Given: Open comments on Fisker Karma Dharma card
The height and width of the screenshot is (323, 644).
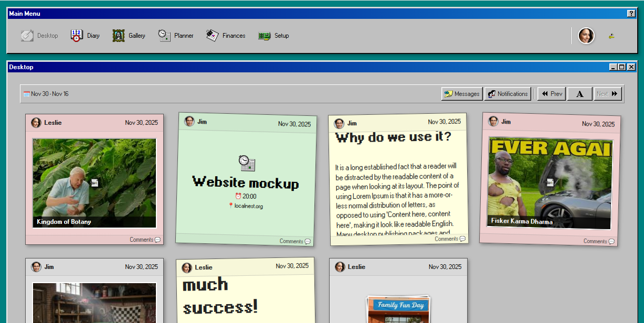Looking at the screenshot, I should pyautogui.click(x=598, y=241).
